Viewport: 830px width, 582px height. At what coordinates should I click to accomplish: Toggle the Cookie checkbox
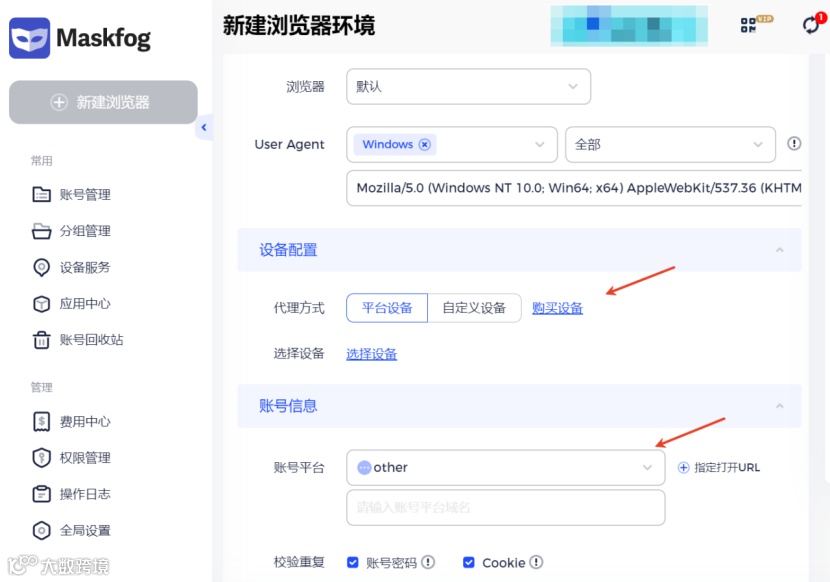coord(468,562)
